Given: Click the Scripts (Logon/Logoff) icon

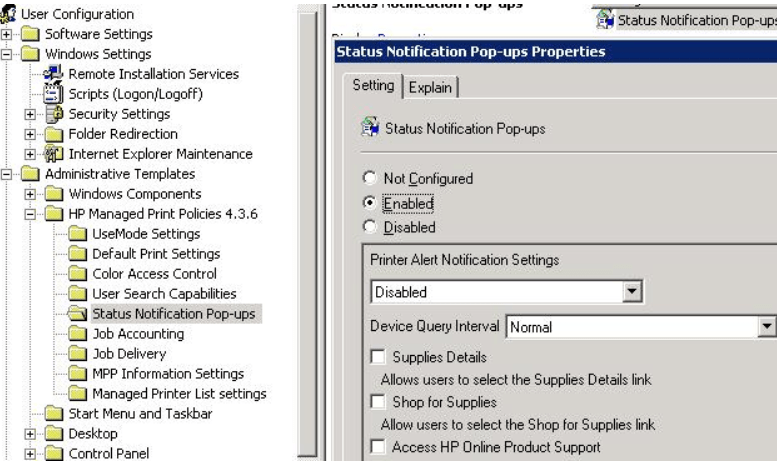Looking at the screenshot, I should pyautogui.click(x=53, y=93).
